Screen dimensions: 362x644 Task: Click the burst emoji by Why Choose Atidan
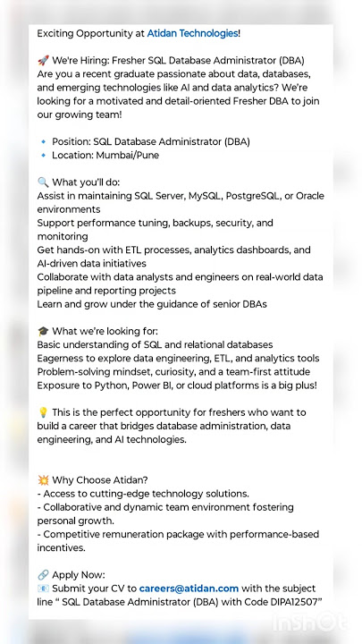tap(43, 480)
